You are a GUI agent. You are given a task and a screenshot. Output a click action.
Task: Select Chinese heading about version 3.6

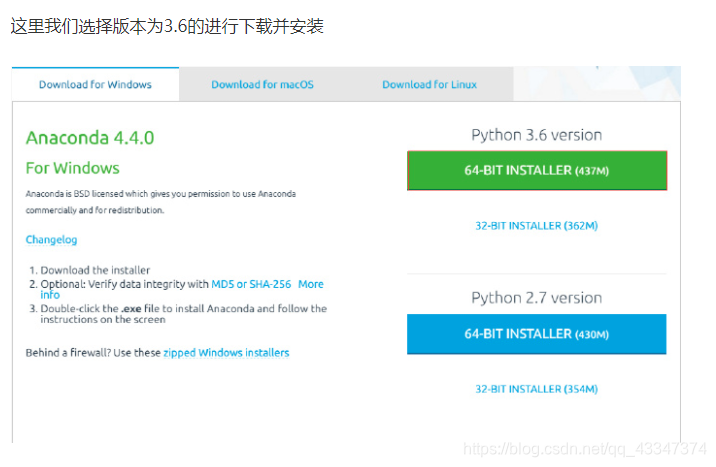tap(167, 26)
